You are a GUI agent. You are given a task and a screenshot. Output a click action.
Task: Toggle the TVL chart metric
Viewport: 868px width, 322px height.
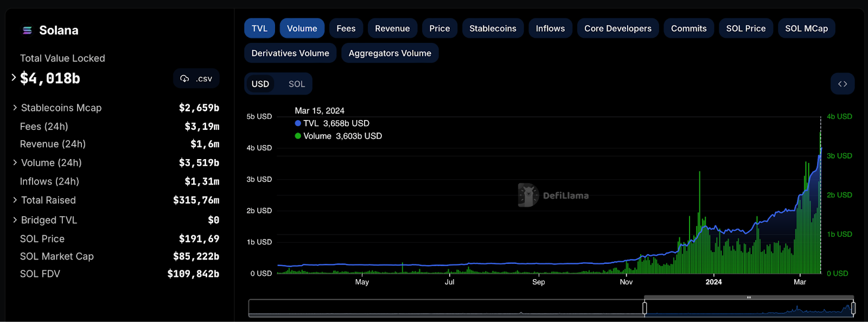[x=259, y=28]
